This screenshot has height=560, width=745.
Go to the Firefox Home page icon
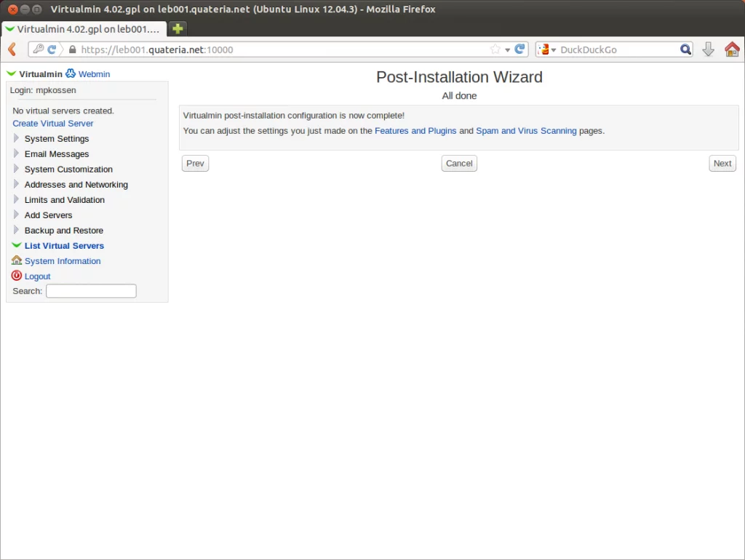(x=732, y=49)
